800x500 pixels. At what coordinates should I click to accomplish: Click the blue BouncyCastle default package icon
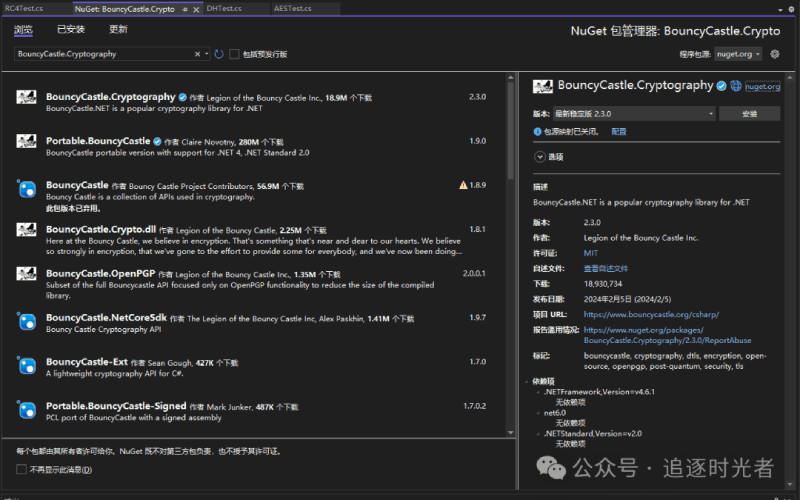click(x=27, y=189)
